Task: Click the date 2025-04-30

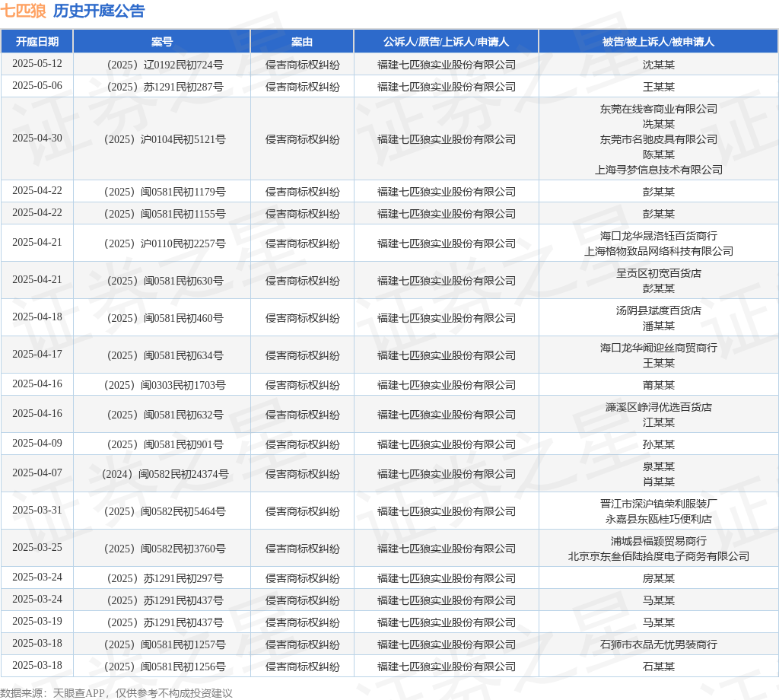Action: 37,138
